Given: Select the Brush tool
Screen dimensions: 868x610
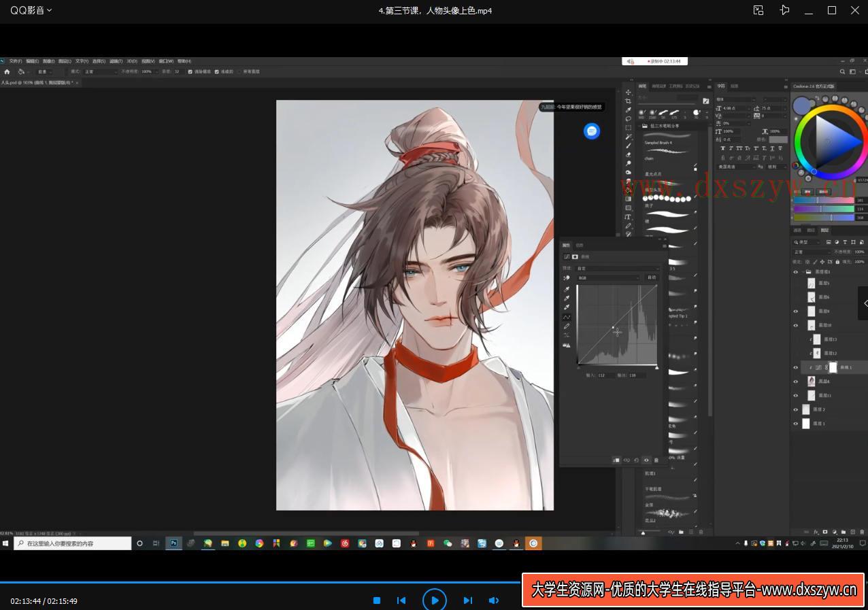Looking at the screenshot, I should pyautogui.click(x=629, y=146).
